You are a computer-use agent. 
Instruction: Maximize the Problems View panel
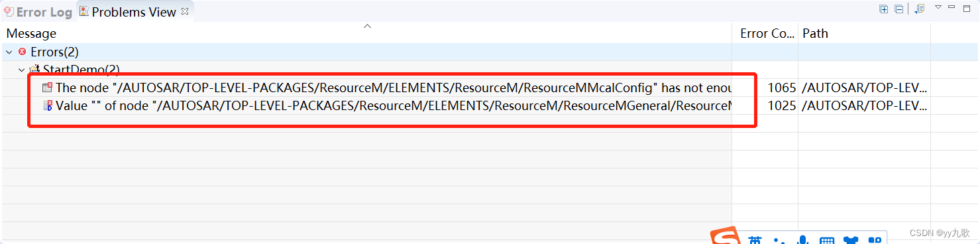[x=967, y=8]
